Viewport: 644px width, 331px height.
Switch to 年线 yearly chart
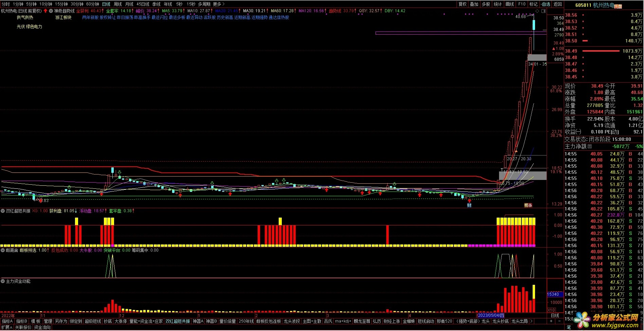coord(168,4)
